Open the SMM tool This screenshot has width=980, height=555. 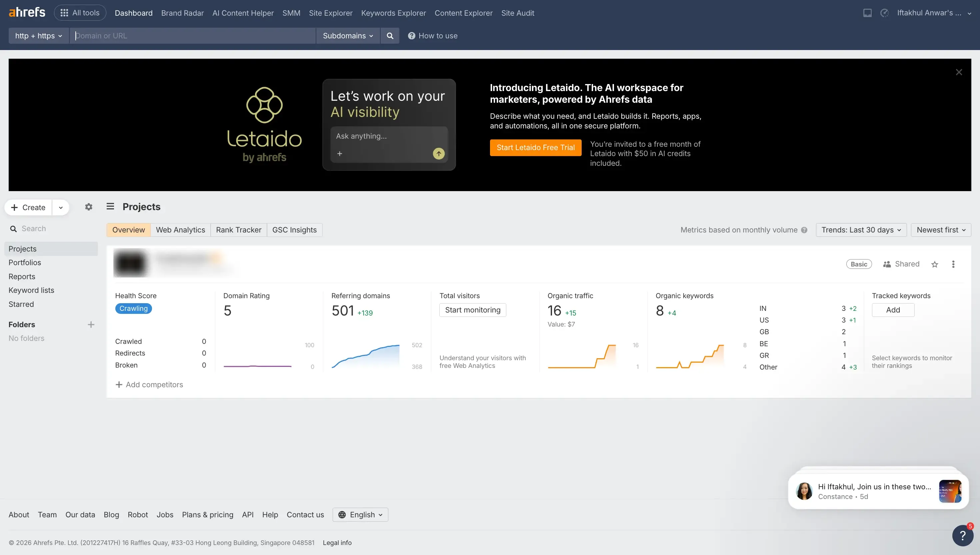click(291, 13)
